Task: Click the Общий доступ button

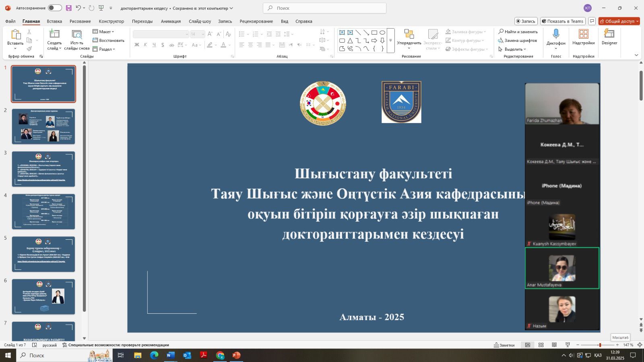Action: [x=619, y=21]
